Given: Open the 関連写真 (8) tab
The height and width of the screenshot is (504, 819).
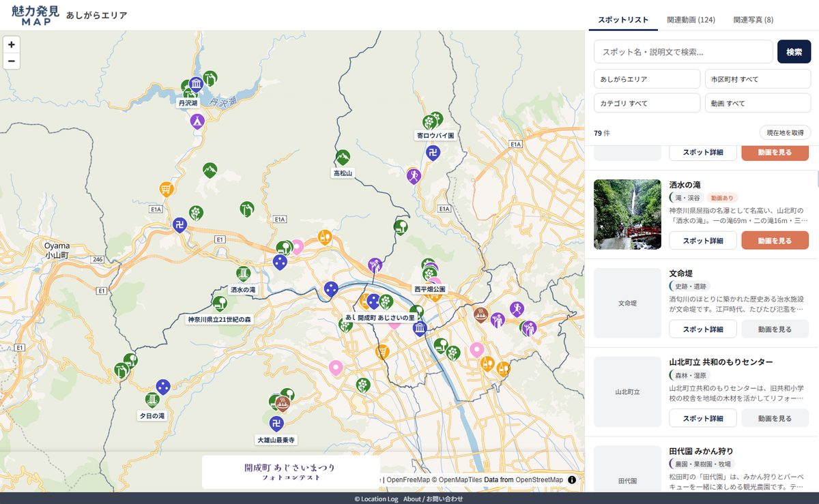Looking at the screenshot, I should tap(753, 20).
